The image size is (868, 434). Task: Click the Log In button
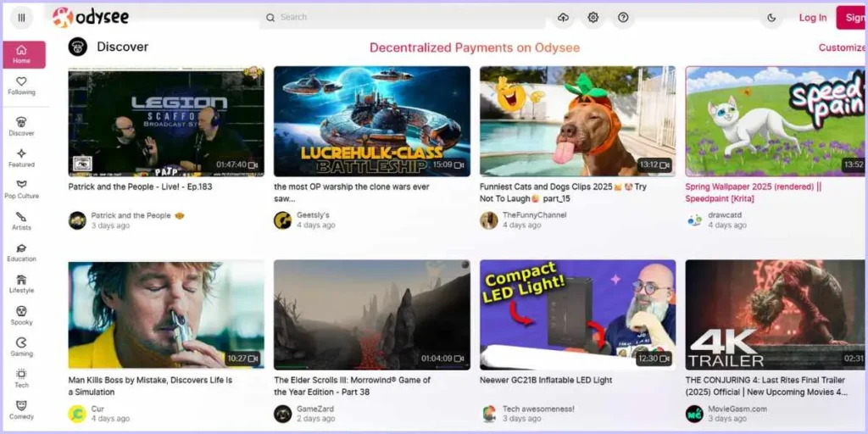pyautogui.click(x=812, y=18)
